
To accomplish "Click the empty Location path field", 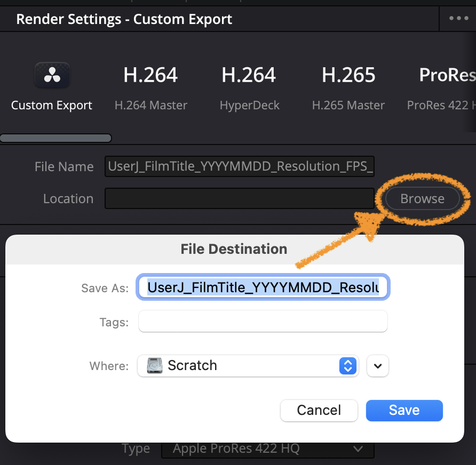I will (239, 199).
